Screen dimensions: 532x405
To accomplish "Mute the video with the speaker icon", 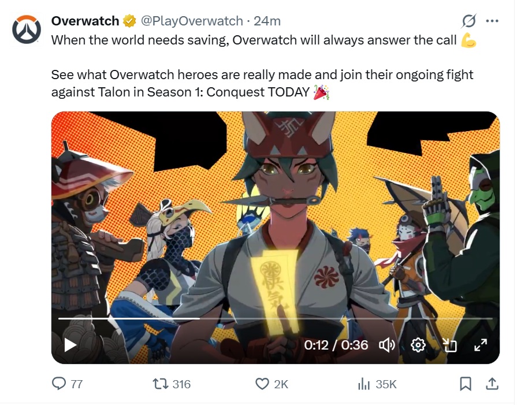I will point(387,345).
